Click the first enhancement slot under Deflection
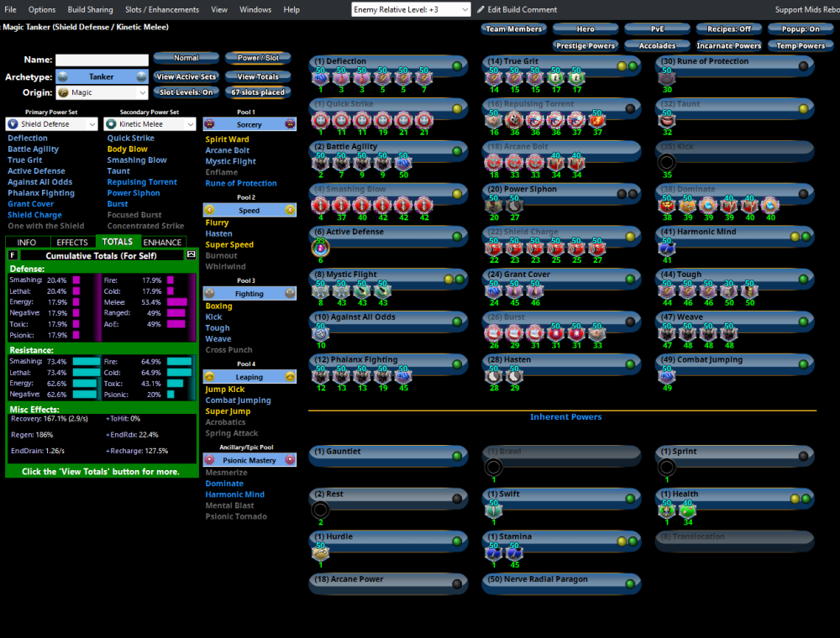The image size is (840, 638). pyautogui.click(x=319, y=76)
